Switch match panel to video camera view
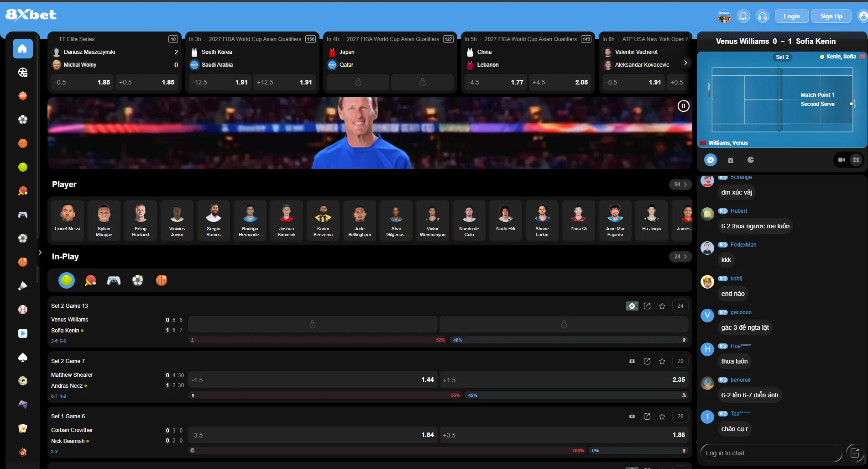 (x=842, y=160)
